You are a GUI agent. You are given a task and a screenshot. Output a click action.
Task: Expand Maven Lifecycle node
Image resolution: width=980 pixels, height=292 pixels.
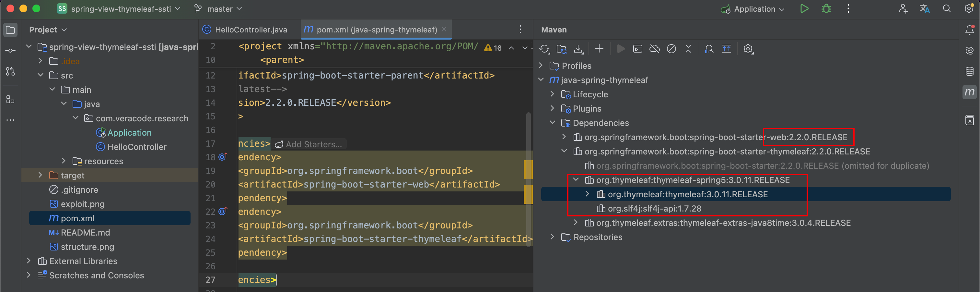553,94
